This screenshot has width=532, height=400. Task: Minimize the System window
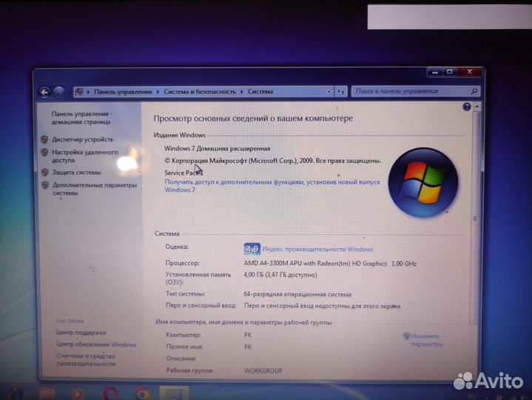(434, 72)
